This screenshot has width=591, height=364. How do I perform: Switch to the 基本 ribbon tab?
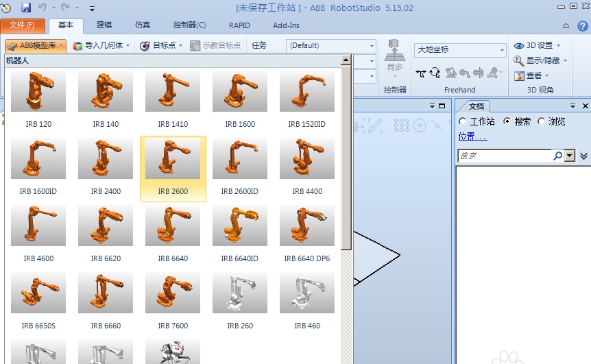point(66,25)
